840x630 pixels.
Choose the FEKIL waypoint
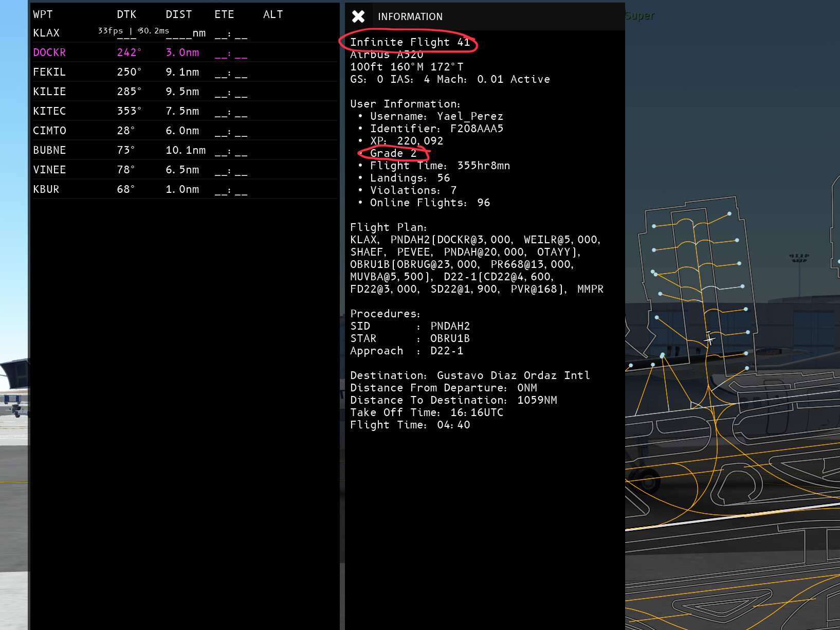coord(184,72)
